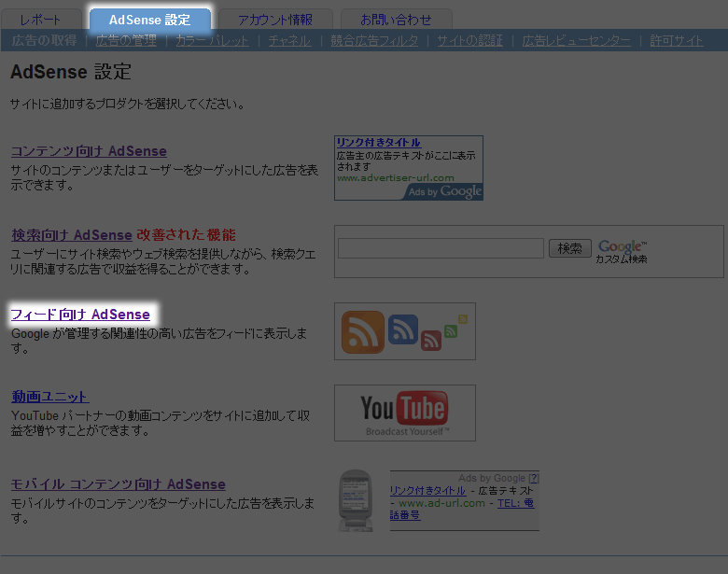Viewport: 728px width, 574px height.
Task: Click the TEL: 電話番号 link
Action: 515,503
